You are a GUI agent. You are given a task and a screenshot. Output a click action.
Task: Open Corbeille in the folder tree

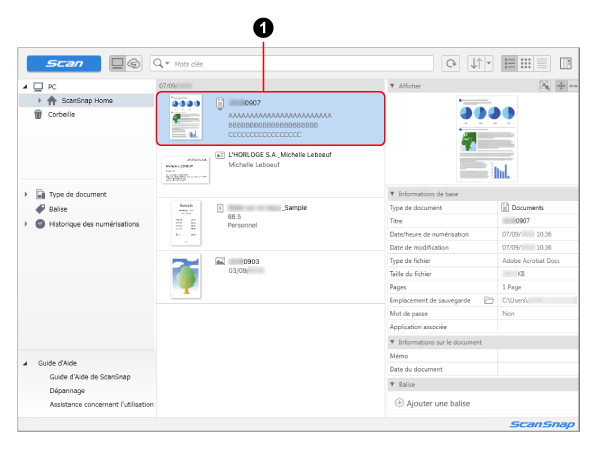(61, 114)
